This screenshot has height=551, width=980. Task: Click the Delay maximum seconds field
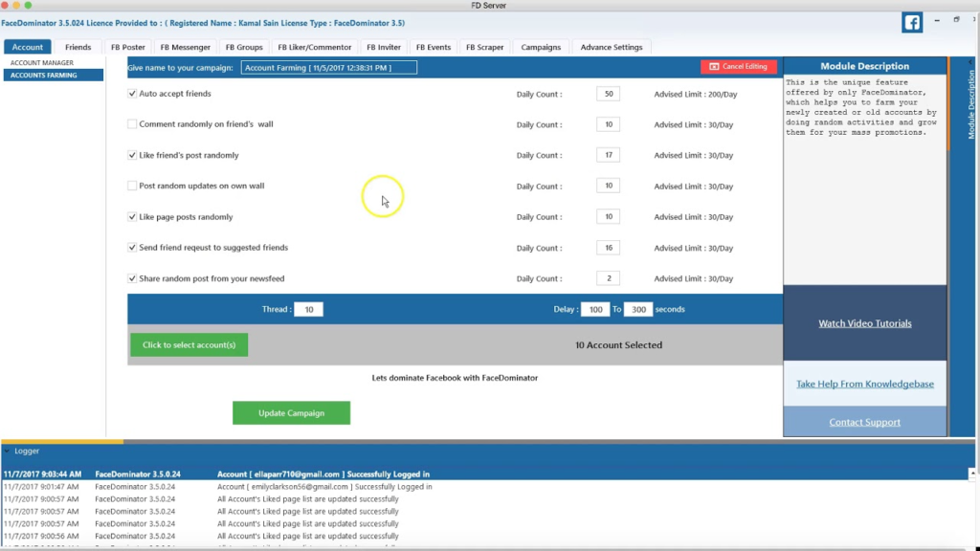click(x=638, y=309)
